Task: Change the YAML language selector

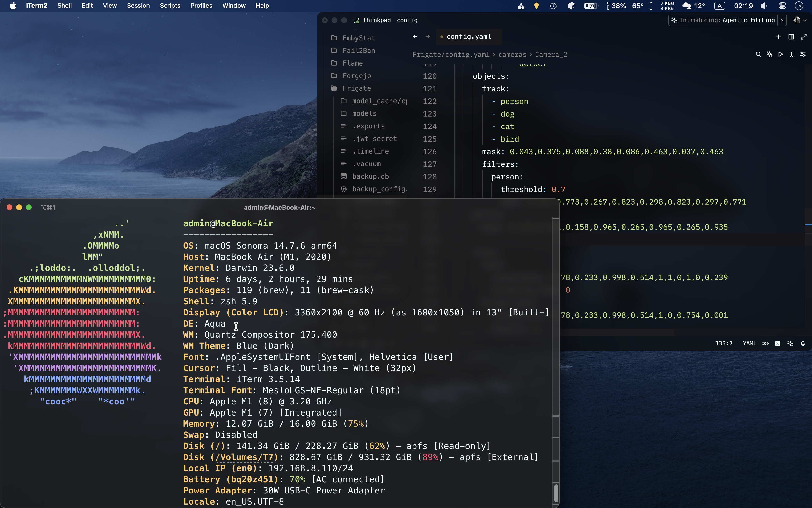Action: [749, 343]
